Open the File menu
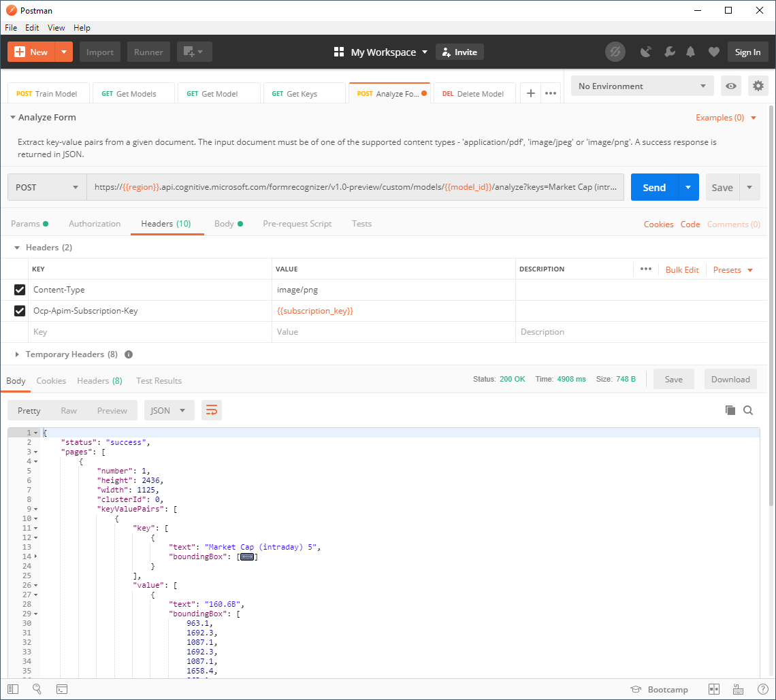Viewport: 776px width, 700px height. point(11,28)
